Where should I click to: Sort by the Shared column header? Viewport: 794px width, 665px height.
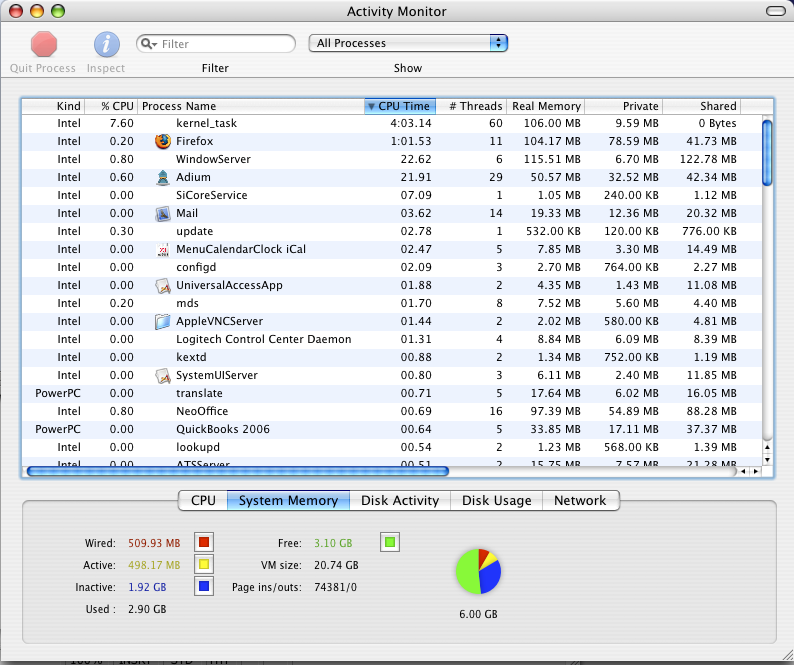pyautogui.click(x=701, y=106)
